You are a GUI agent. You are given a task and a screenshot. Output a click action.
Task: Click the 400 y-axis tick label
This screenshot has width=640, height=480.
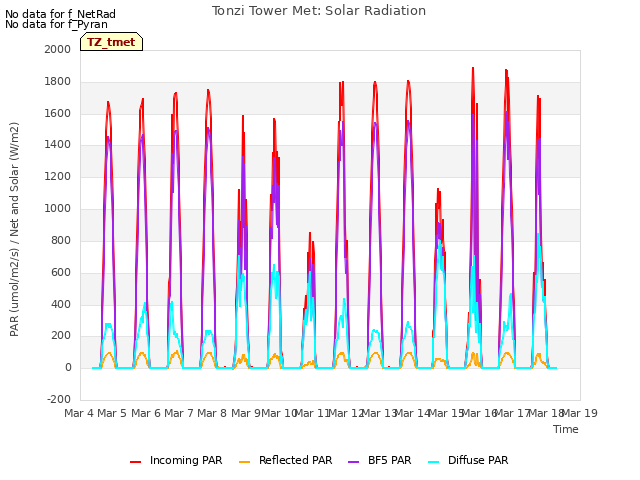coord(61,304)
